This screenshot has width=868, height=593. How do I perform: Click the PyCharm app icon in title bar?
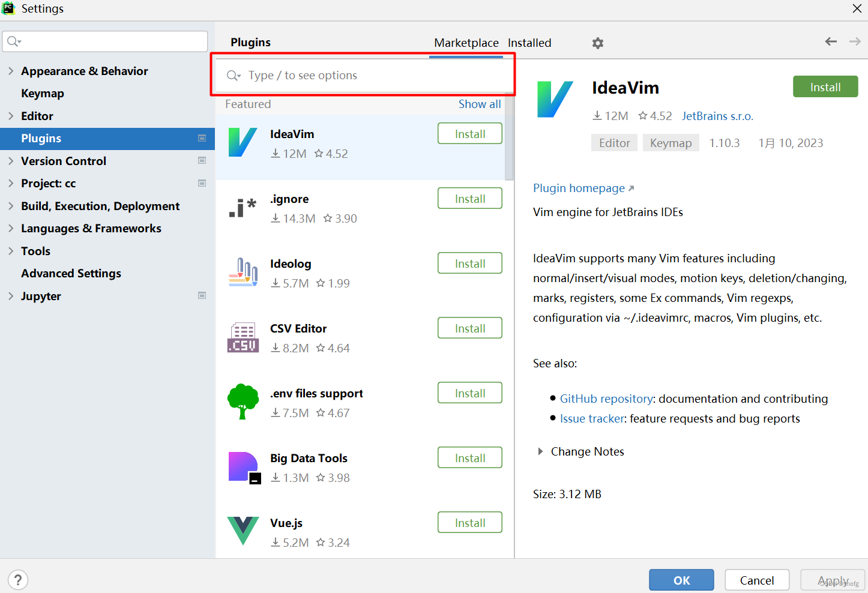click(x=9, y=8)
